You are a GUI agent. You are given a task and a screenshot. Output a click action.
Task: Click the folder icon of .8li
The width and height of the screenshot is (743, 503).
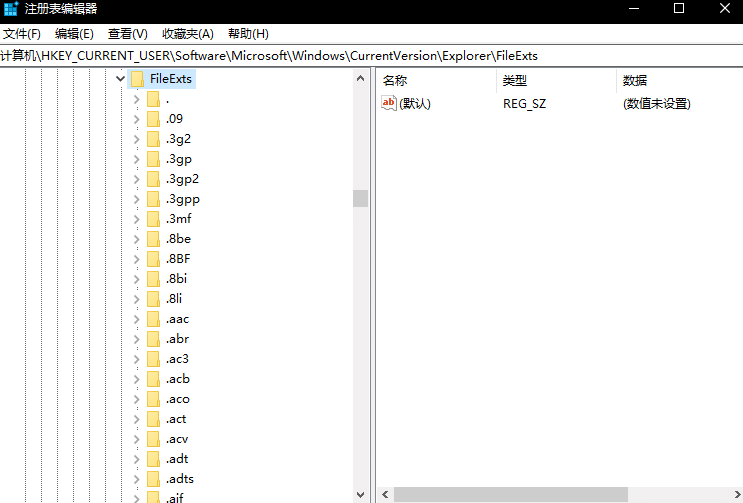154,299
